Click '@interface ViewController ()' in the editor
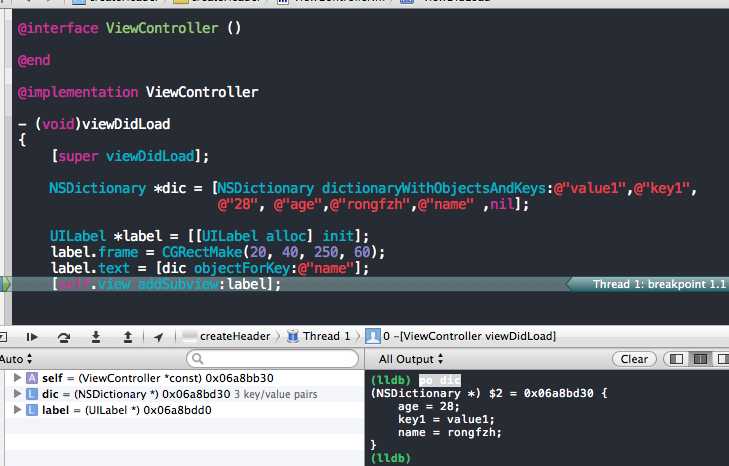Image resolution: width=729 pixels, height=466 pixels. coord(129,28)
